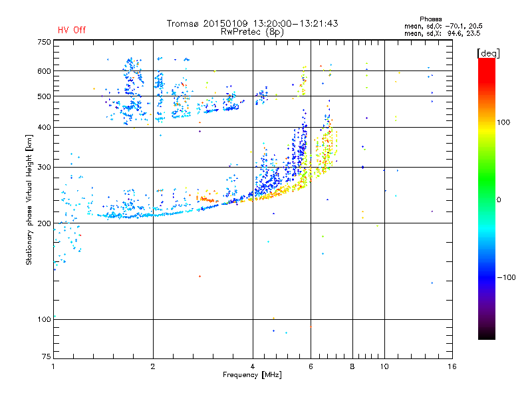Click the '4' frequency axis label

tap(253, 366)
